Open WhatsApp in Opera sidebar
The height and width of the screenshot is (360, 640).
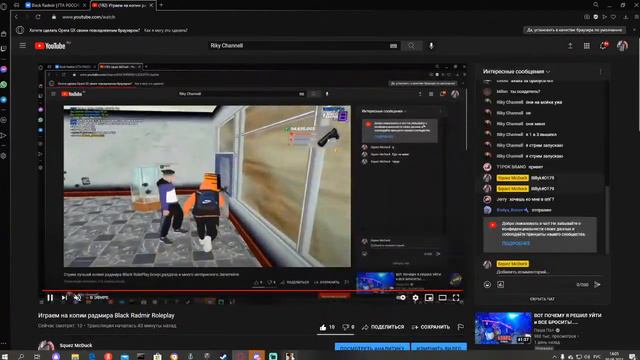(4, 84)
